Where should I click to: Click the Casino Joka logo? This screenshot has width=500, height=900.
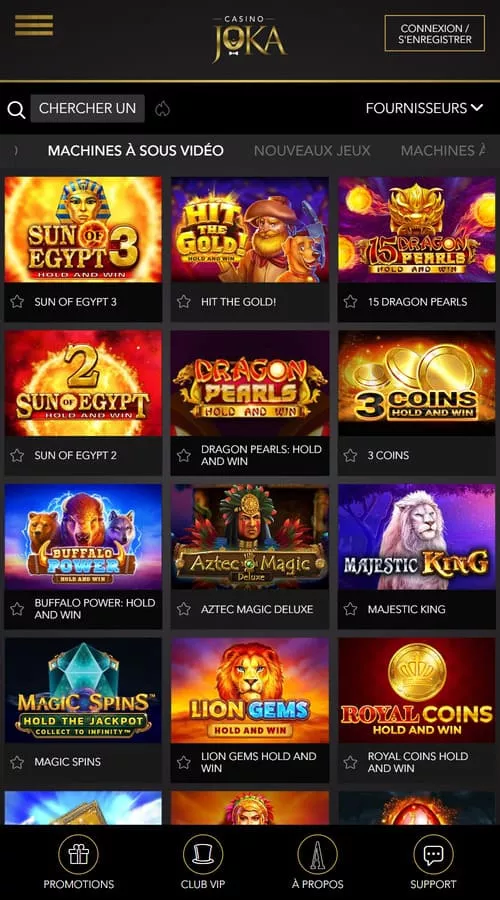(x=249, y=38)
